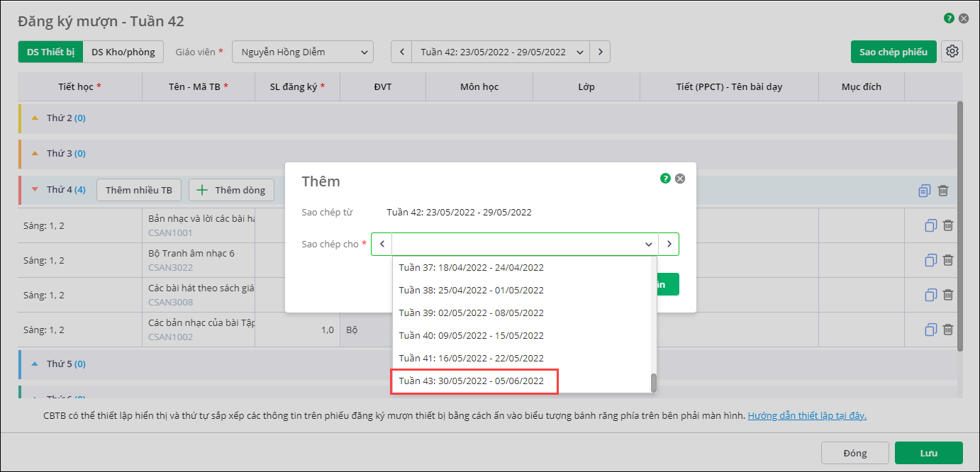Choose Tuần 40 from the list

(471, 335)
